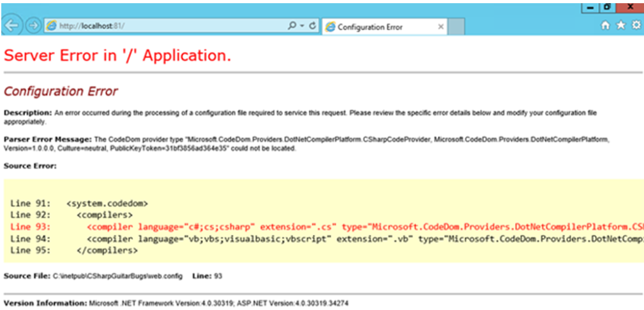Click the Server Error in '/' Application heading
The image size is (644, 310).
(x=117, y=55)
